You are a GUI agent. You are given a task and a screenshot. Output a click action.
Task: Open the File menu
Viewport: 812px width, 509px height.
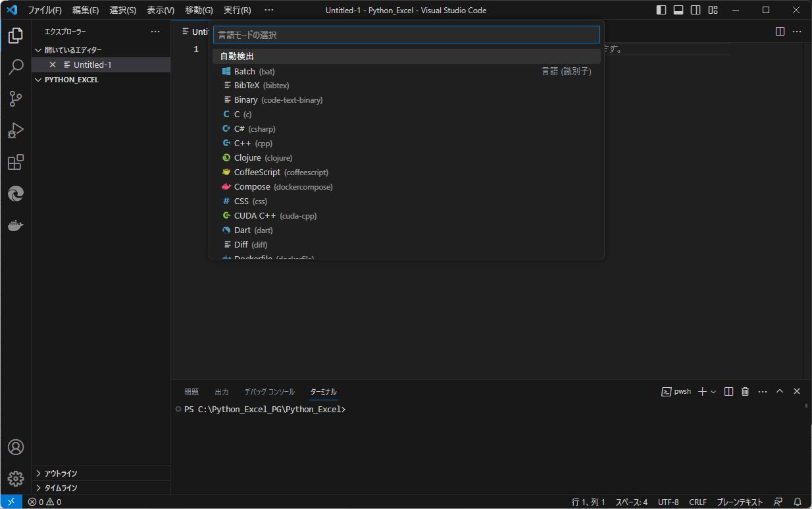point(45,10)
